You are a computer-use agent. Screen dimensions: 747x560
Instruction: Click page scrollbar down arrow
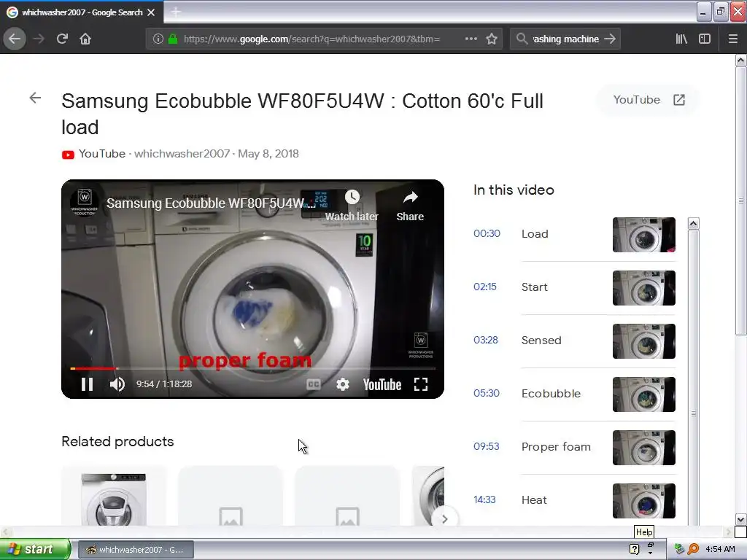coord(741,519)
